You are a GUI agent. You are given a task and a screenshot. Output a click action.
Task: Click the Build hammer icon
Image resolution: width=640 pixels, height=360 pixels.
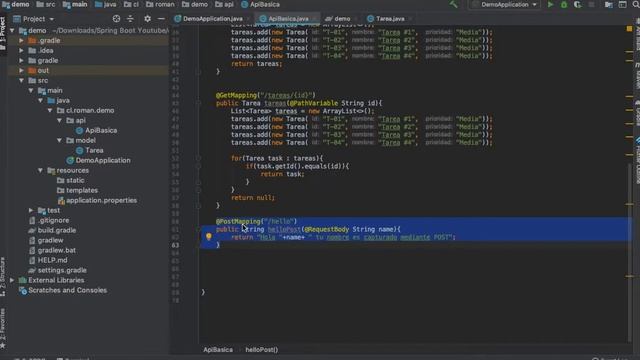[453, 5]
